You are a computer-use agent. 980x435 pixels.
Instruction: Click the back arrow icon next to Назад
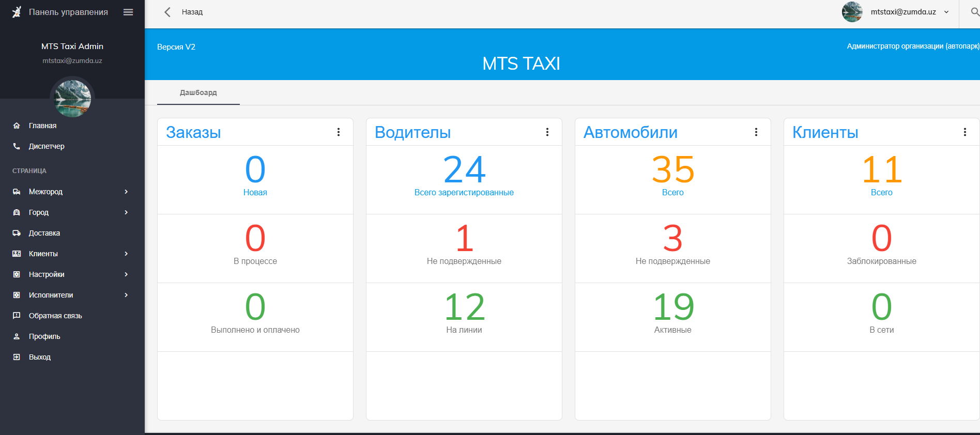tap(167, 12)
